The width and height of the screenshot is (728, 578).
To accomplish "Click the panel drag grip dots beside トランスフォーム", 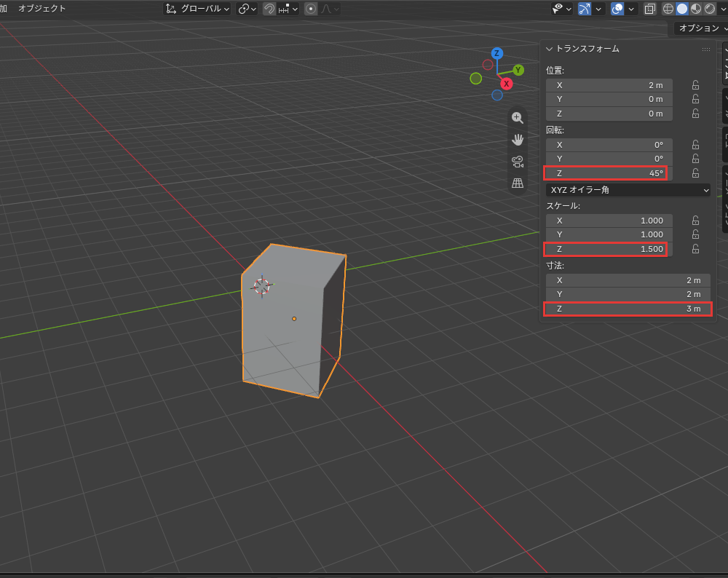I will 706,50.
